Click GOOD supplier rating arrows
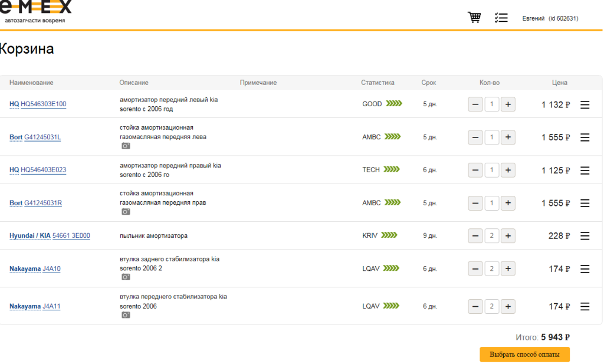 click(393, 104)
